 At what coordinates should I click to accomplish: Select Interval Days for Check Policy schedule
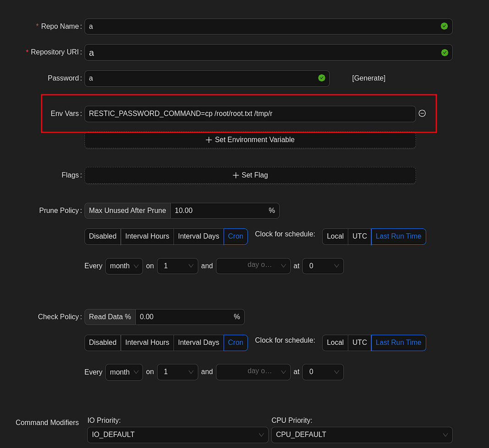tap(198, 343)
